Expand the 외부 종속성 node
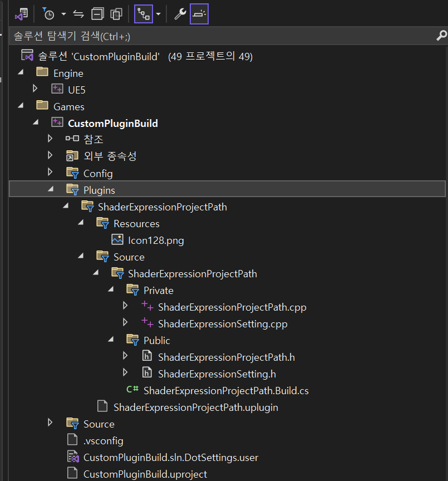This screenshot has width=448, height=481. coord(50,155)
